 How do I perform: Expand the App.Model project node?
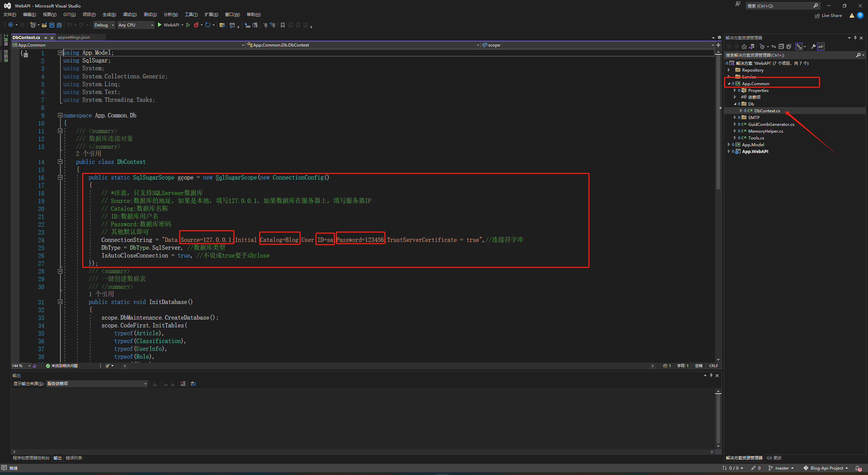click(x=729, y=145)
